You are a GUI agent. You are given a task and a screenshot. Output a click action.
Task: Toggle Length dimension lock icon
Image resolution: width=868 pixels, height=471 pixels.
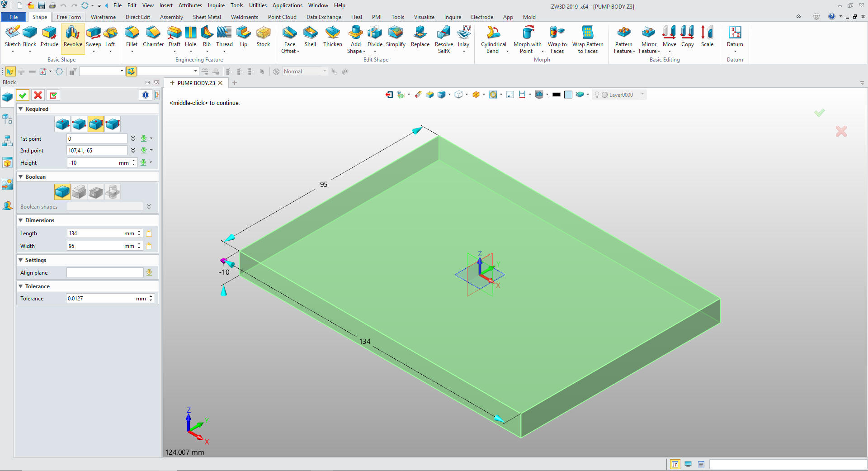[149, 233]
